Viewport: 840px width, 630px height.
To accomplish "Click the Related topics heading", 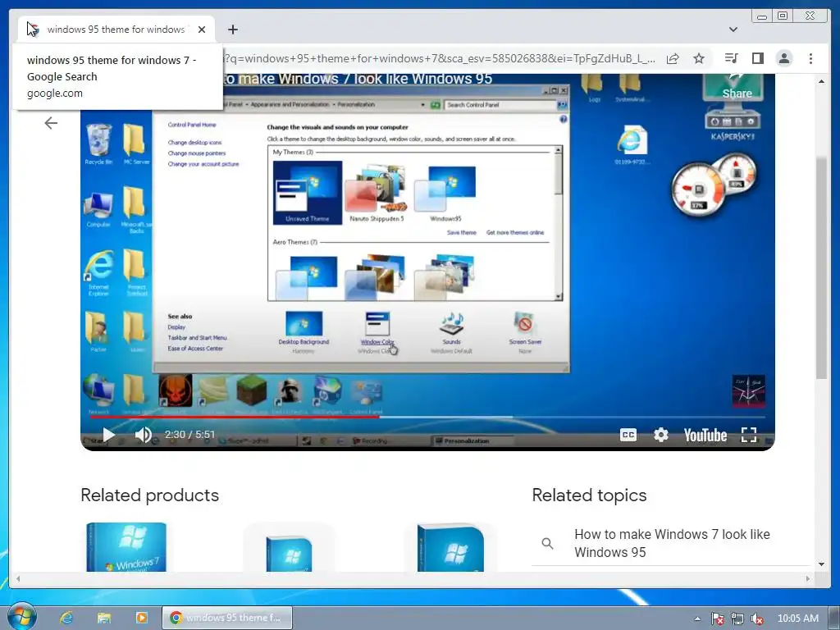I will click(x=589, y=495).
